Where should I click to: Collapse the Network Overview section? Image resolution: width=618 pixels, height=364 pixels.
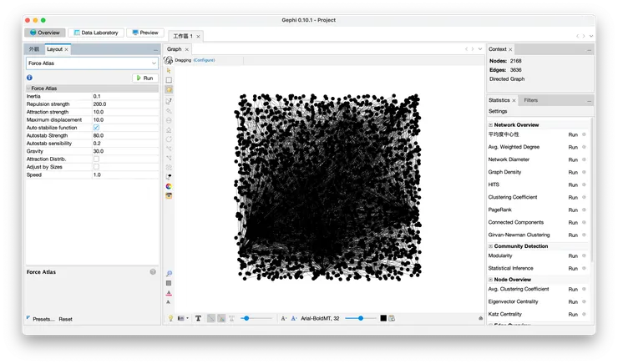point(491,125)
